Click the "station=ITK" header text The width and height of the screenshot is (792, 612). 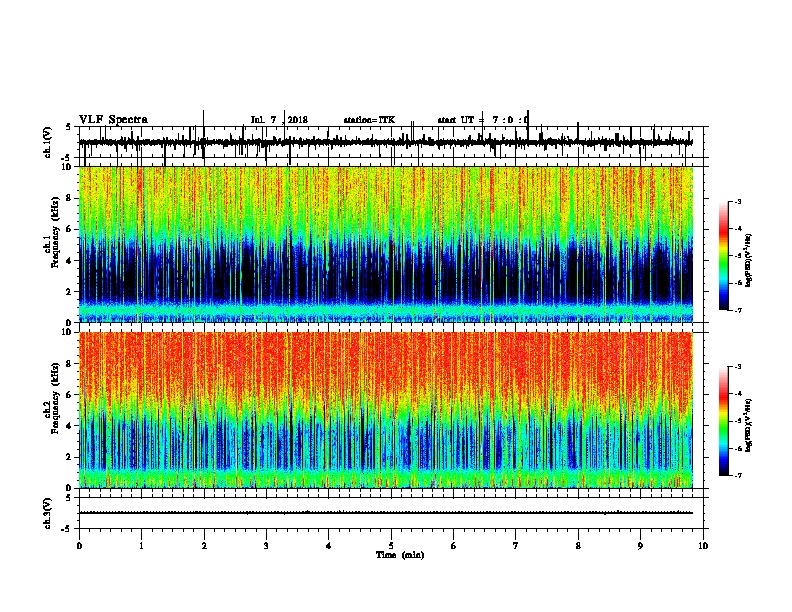click(x=369, y=120)
